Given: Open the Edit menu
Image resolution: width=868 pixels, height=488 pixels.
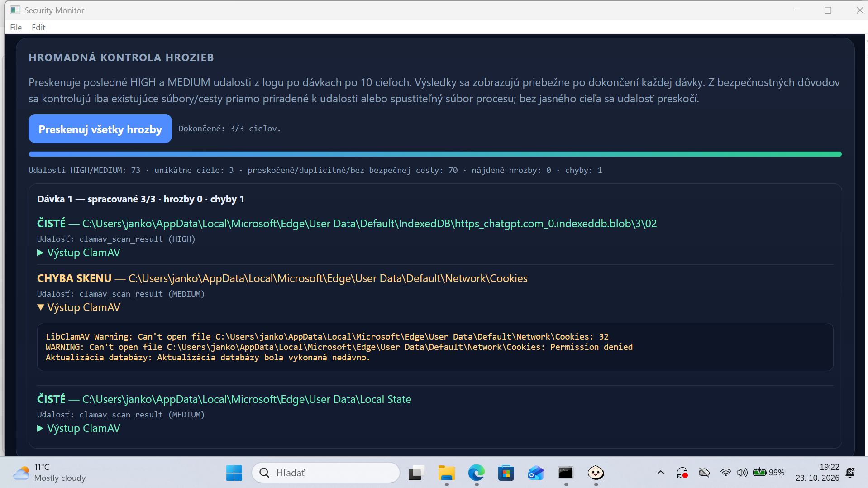Looking at the screenshot, I should [x=38, y=27].
